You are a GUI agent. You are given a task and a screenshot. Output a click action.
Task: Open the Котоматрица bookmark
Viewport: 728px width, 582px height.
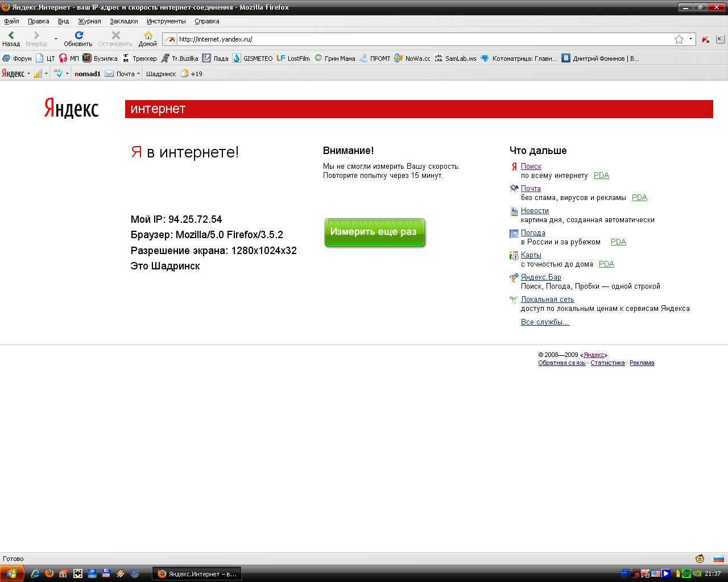click(519, 58)
